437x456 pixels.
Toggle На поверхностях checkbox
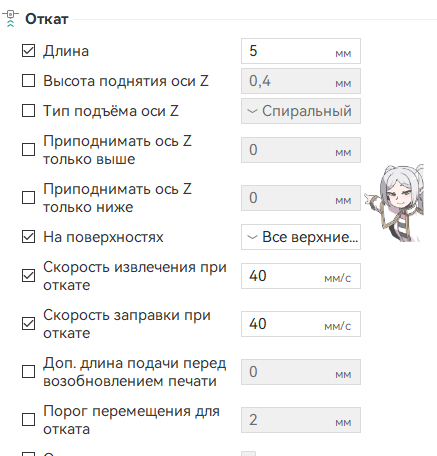(28, 237)
